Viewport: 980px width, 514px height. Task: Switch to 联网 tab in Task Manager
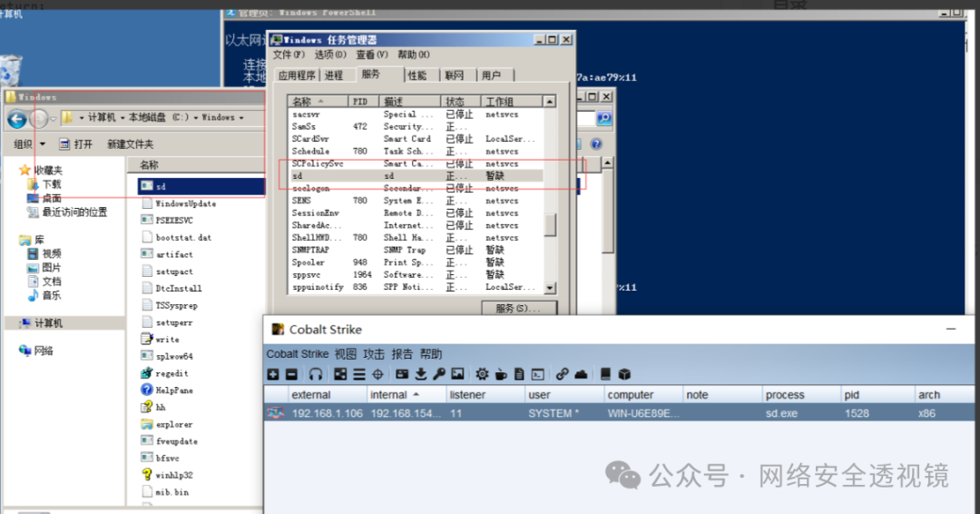[455, 75]
